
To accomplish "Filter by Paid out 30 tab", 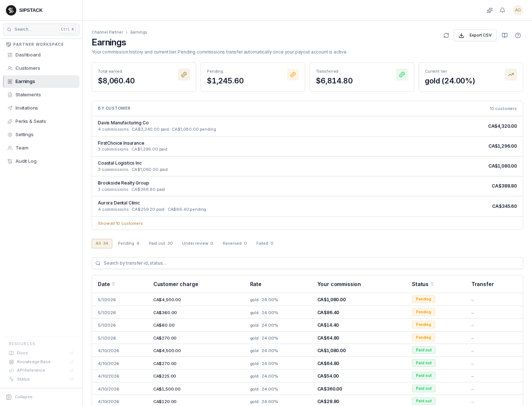I will (161, 244).
